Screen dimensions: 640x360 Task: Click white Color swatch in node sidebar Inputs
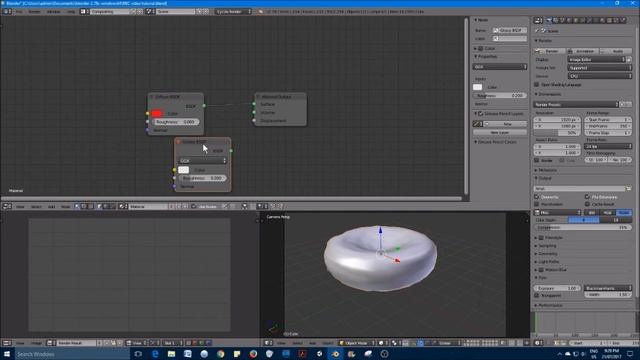pyautogui.click(x=478, y=87)
